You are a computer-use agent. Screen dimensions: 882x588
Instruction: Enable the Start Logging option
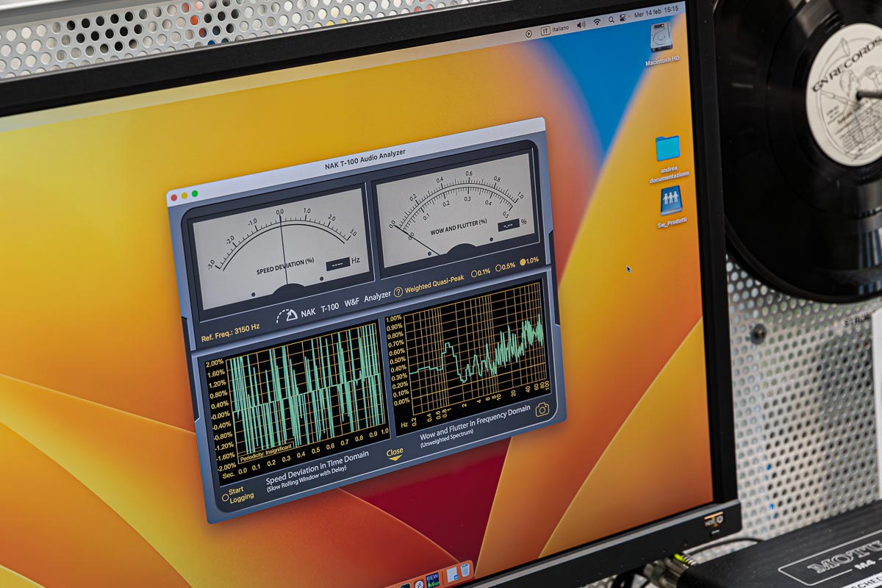pos(226,498)
